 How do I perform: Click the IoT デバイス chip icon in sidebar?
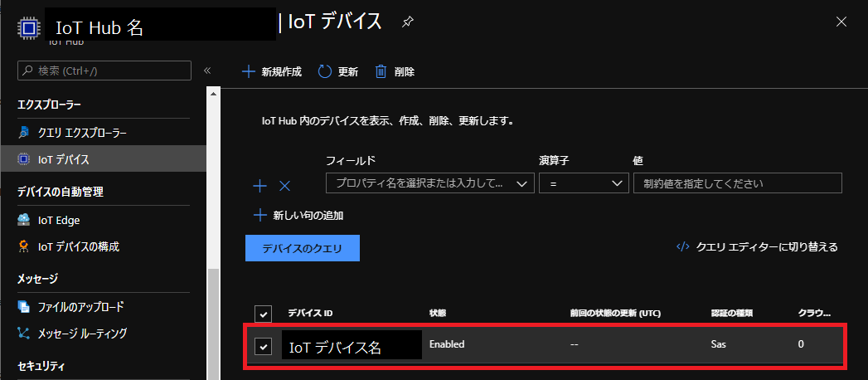24,160
